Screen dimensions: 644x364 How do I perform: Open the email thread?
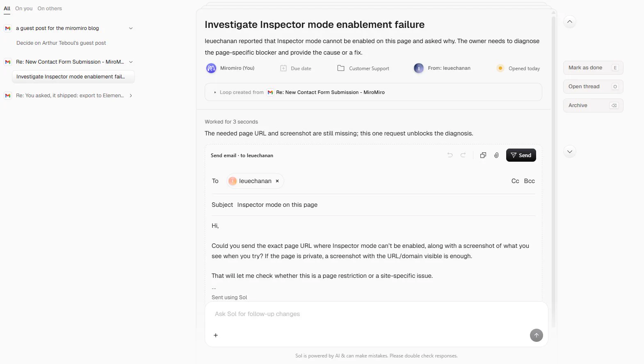pyautogui.click(x=593, y=87)
